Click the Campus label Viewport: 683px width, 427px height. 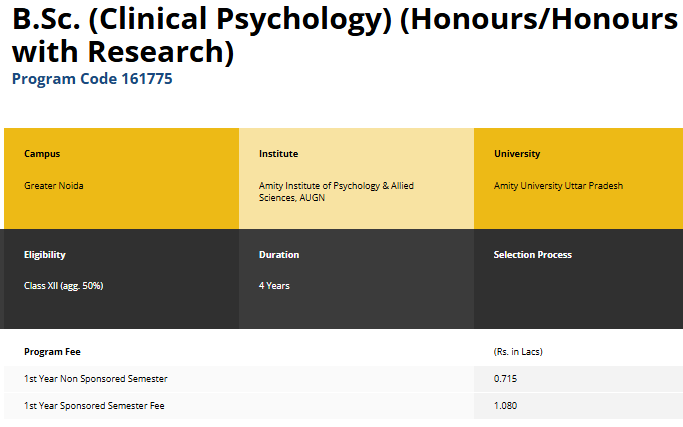click(42, 154)
